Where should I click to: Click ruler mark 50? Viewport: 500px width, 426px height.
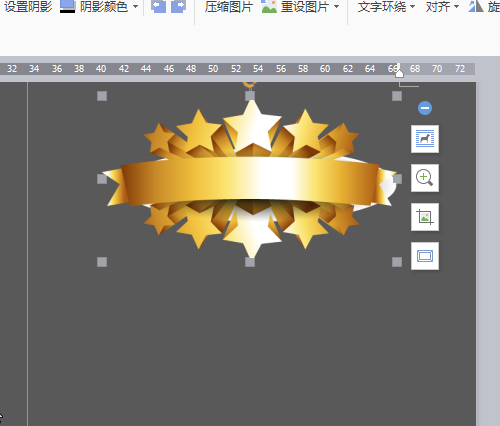[x=213, y=69]
